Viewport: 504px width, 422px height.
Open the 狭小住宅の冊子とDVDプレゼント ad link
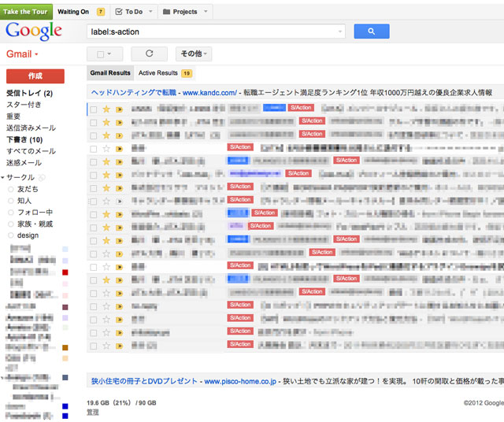144,381
